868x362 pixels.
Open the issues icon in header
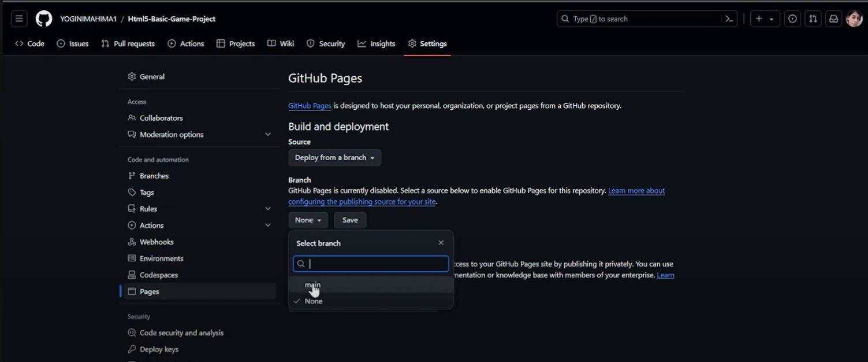tap(792, 19)
